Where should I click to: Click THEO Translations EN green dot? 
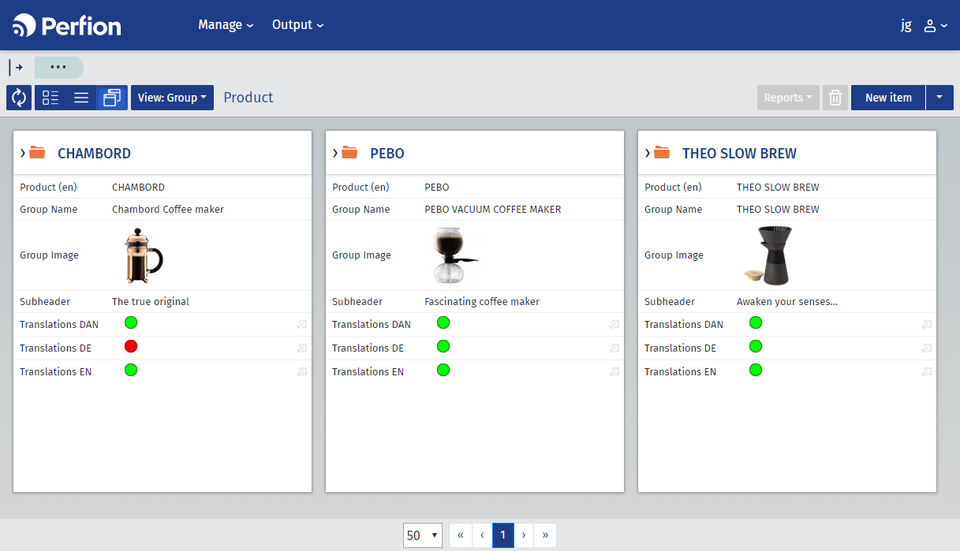pyautogui.click(x=756, y=370)
